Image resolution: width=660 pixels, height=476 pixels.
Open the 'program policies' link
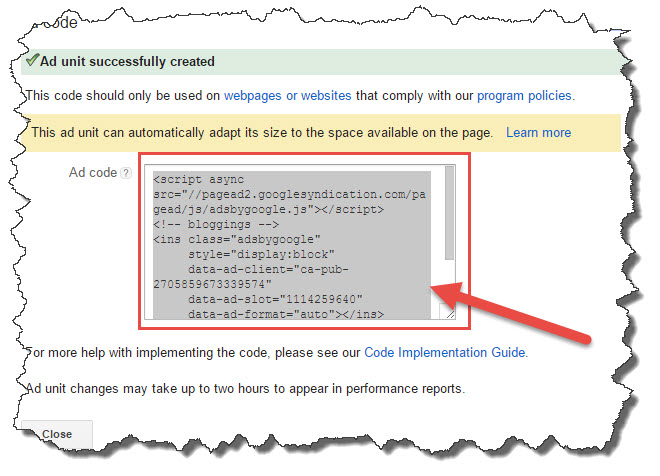click(524, 96)
